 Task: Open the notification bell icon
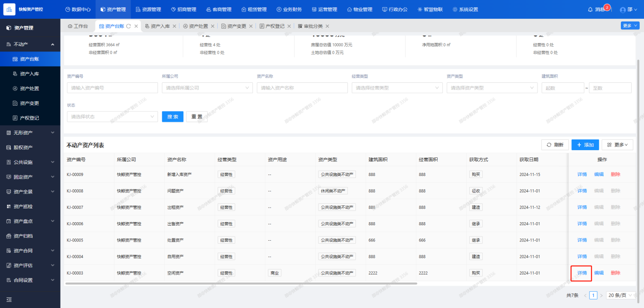point(590,9)
